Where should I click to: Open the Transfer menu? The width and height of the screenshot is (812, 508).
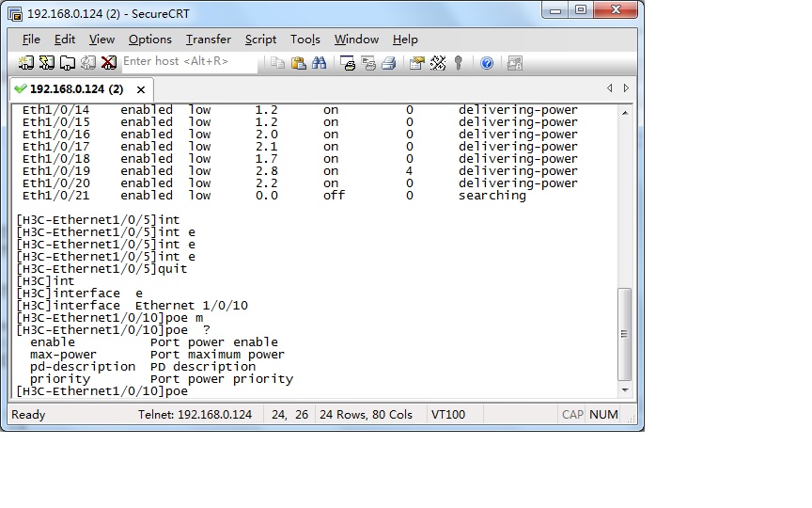209,40
